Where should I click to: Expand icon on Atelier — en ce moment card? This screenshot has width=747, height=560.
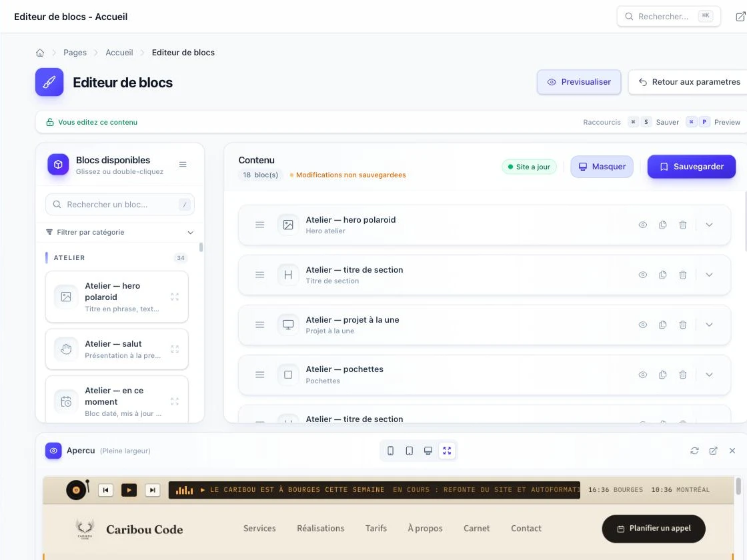coord(175,401)
